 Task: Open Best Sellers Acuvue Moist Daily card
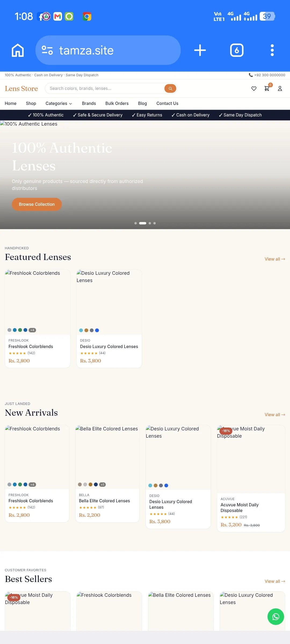[38, 611]
